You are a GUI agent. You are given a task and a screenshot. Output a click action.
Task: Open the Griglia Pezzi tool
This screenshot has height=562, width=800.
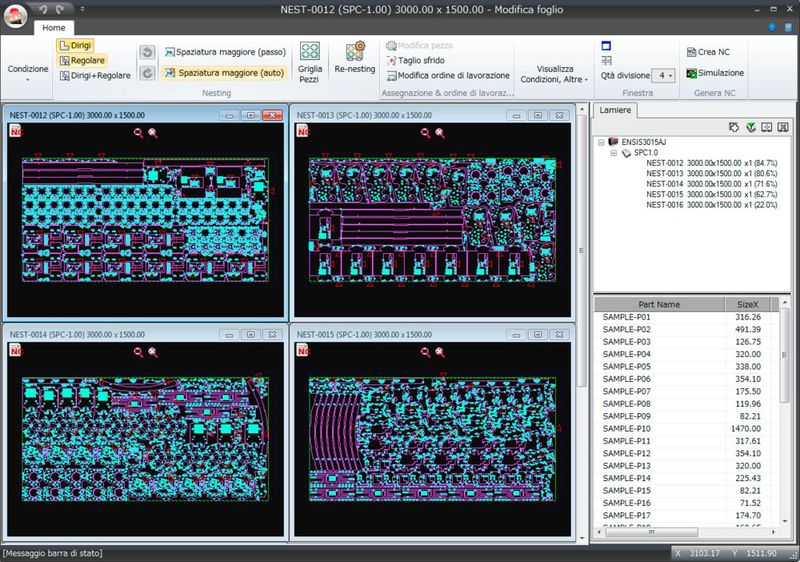click(x=309, y=60)
